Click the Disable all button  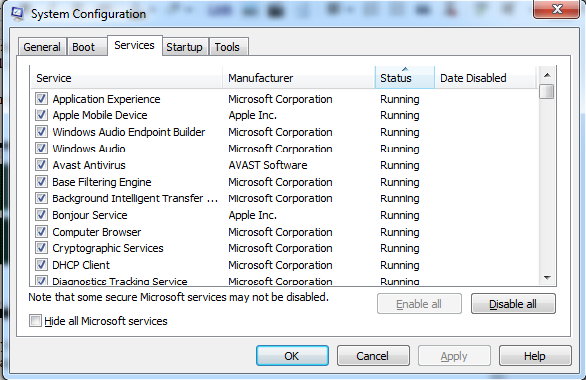pos(513,304)
